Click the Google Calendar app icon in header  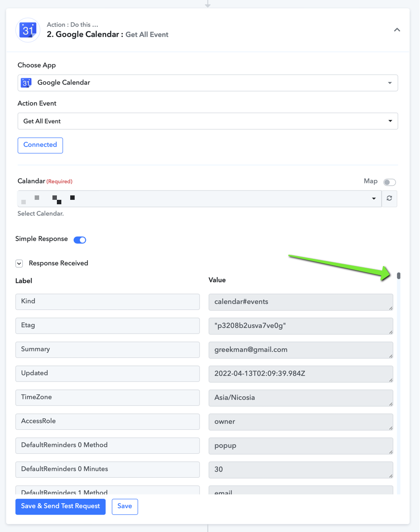[28, 30]
